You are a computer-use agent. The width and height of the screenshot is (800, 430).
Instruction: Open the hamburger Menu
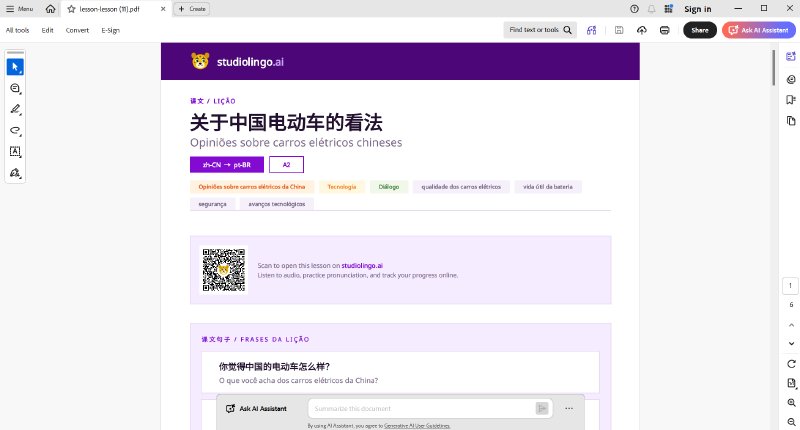coord(19,9)
